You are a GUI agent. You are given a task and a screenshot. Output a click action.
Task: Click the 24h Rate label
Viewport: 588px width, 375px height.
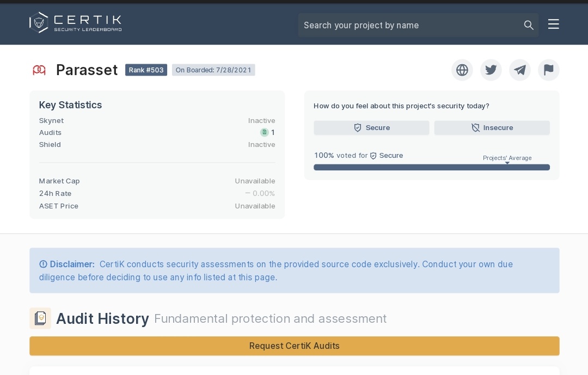pyautogui.click(x=55, y=194)
